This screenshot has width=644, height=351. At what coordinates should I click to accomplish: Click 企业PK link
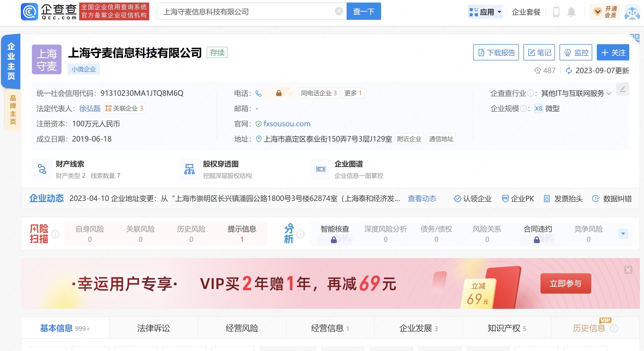click(x=518, y=199)
